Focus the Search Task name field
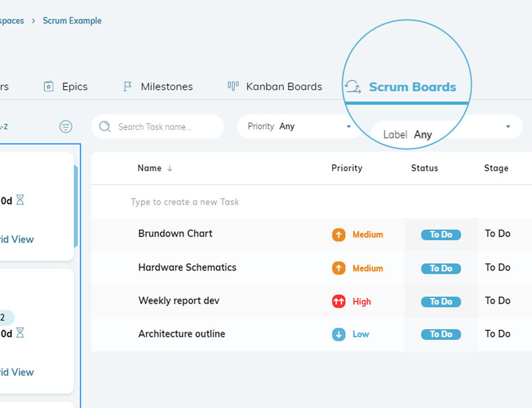 pos(157,126)
